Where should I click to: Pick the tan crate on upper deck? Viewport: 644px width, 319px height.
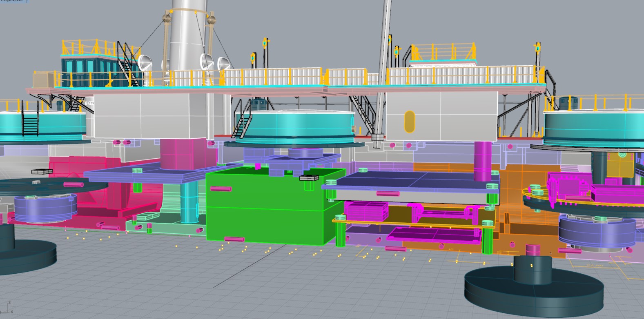click(x=44, y=79)
